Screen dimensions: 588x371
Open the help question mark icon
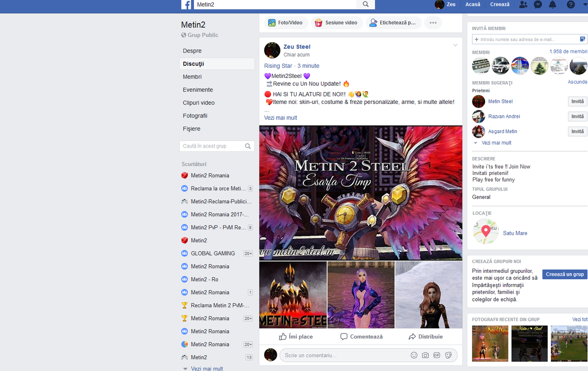click(571, 5)
